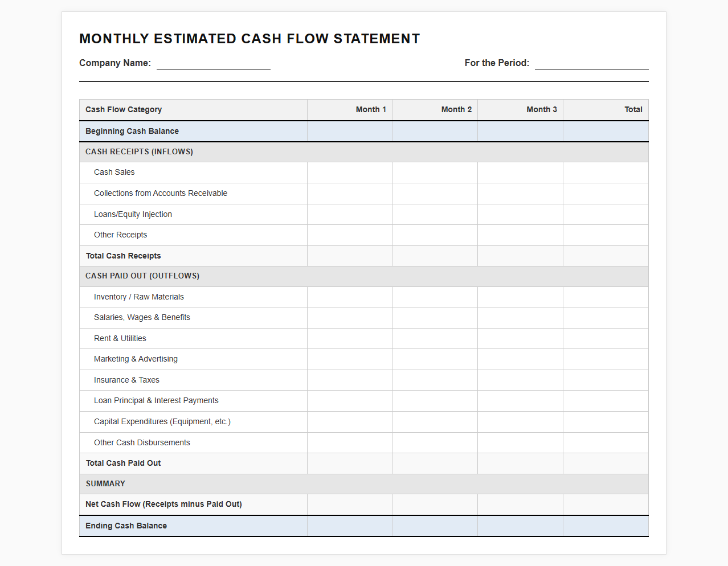Click the Company Name blank line

coord(214,63)
